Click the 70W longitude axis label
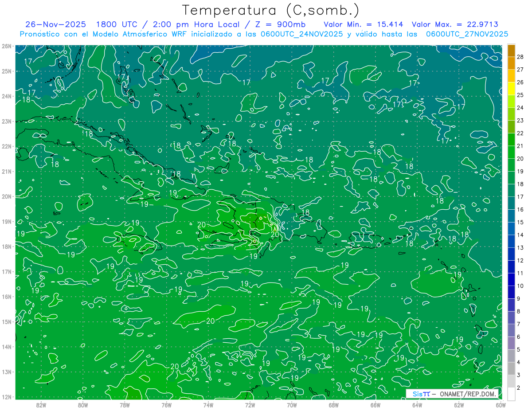This screenshot has width=532, height=411. coord(292,404)
